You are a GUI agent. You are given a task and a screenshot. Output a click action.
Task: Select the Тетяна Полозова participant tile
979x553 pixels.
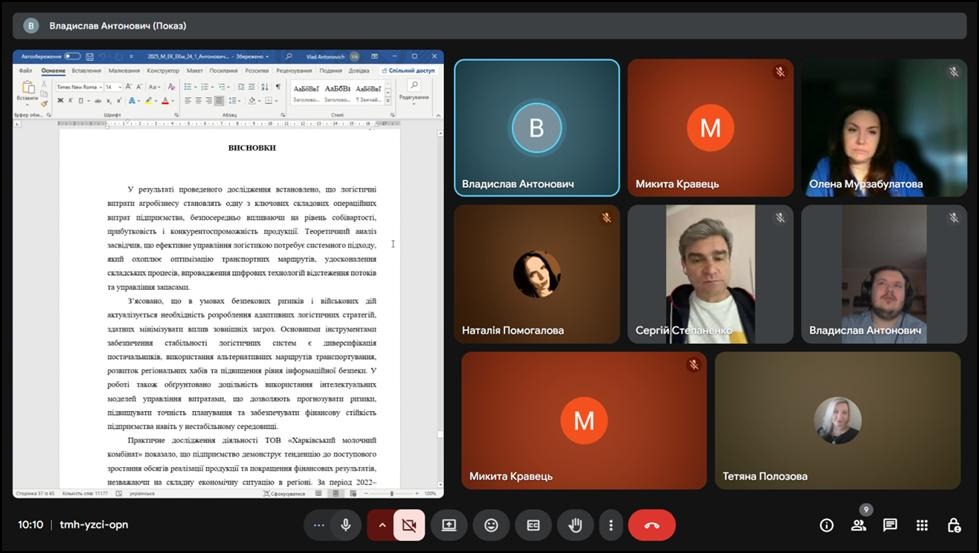(x=837, y=420)
